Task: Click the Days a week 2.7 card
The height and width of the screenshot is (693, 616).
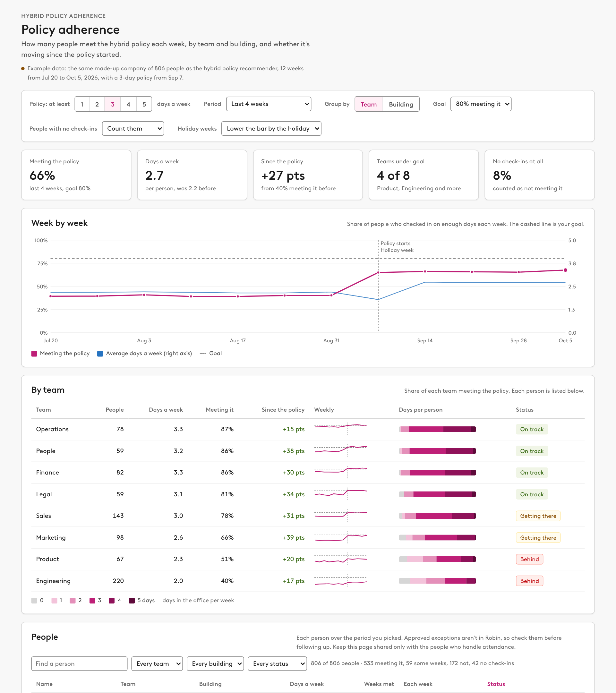Action: [192, 175]
